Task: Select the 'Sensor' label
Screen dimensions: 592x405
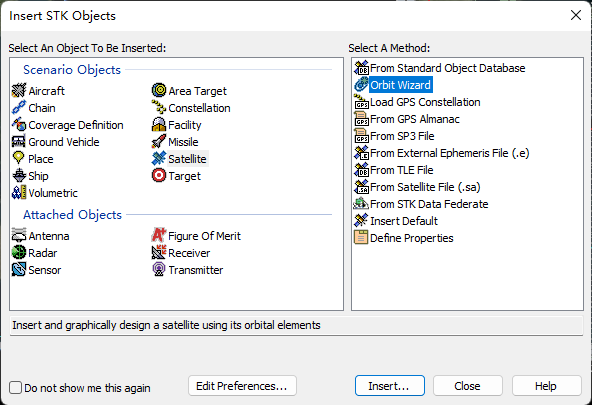Action: (45, 270)
